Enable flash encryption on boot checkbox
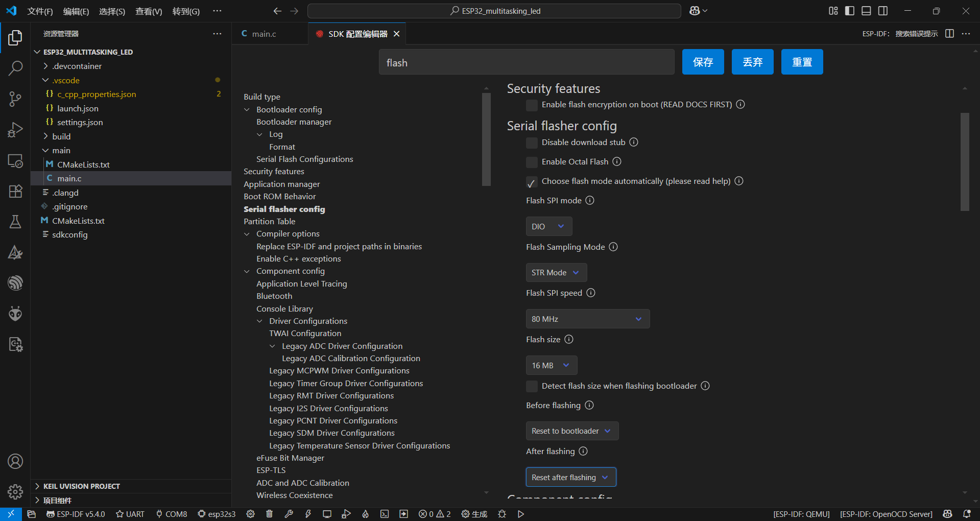 [532, 105]
